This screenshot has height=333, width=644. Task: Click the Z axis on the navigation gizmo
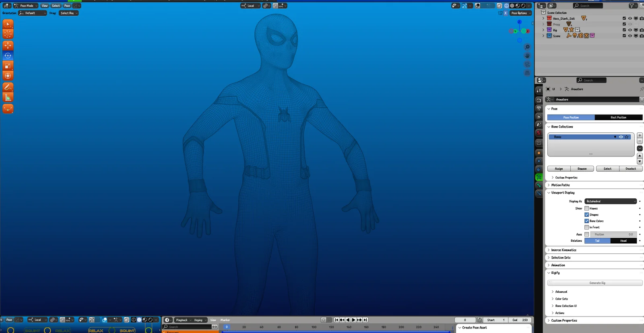pyautogui.click(x=519, y=22)
